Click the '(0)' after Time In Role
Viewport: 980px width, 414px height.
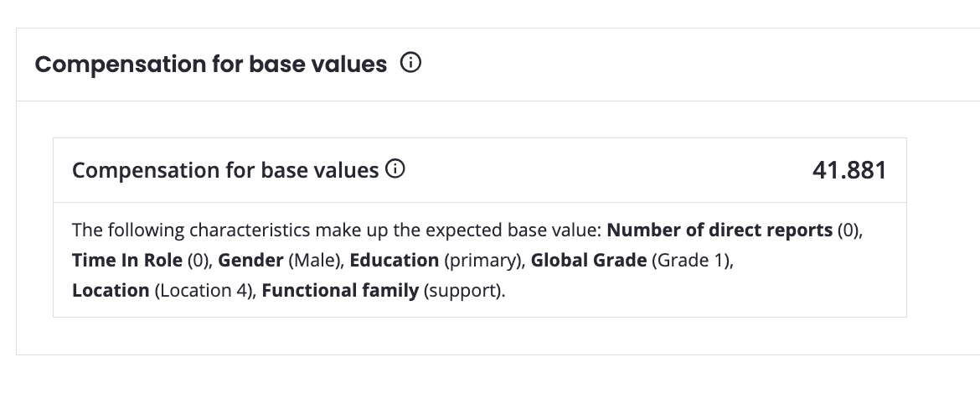coord(199,261)
